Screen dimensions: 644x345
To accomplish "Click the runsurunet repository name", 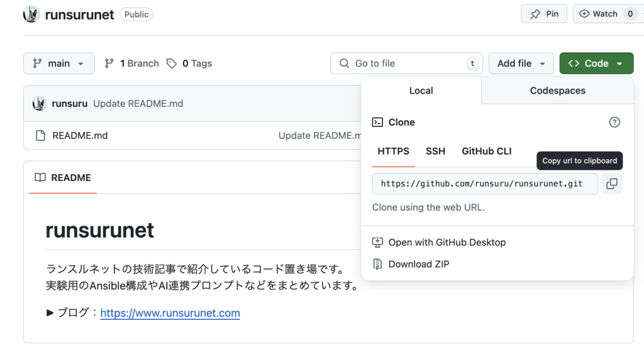I will click(x=79, y=14).
